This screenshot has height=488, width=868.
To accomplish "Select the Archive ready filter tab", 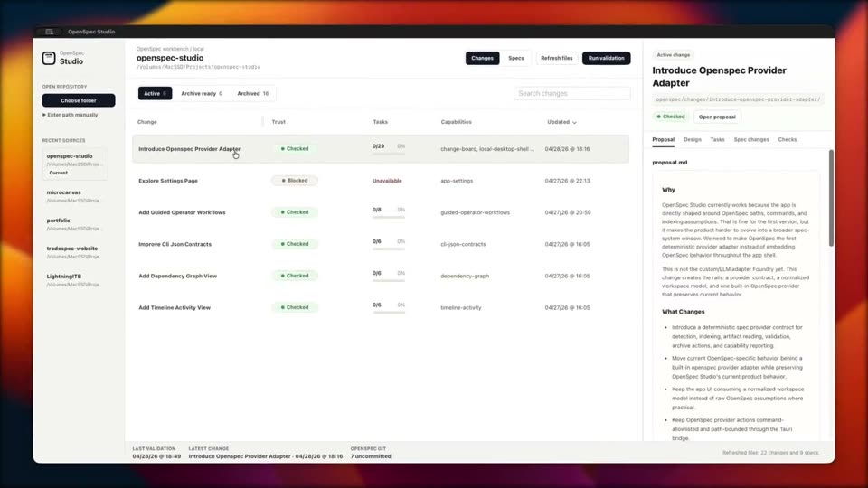I will (x=202, y=93).
